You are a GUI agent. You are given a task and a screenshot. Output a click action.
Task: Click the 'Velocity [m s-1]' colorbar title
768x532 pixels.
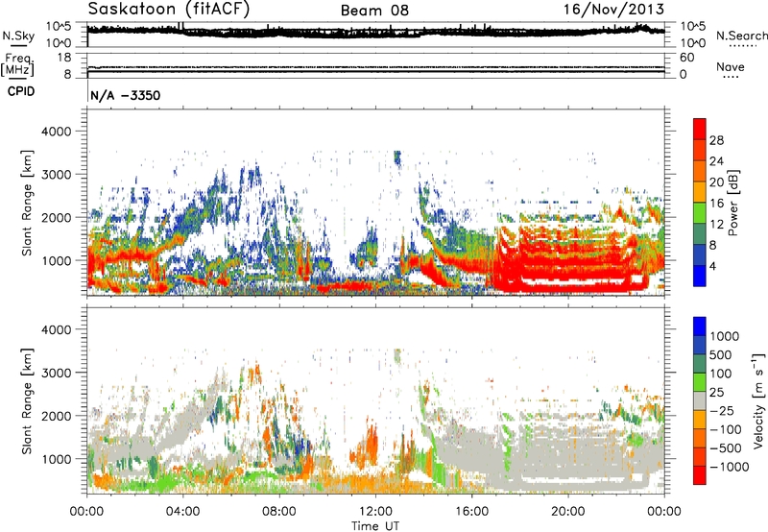click(x=758, y=400)
